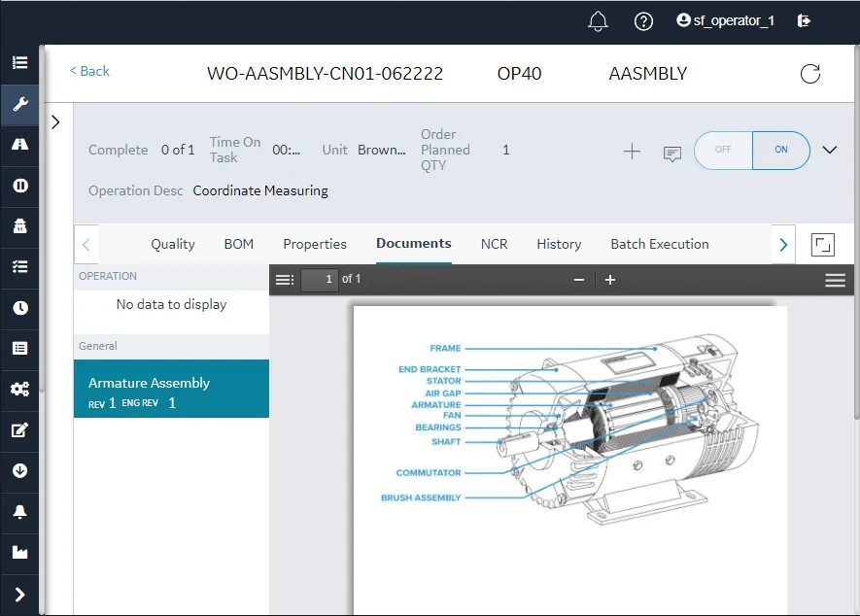Zoom out the document with minus
The image size is (860, 616).
coord(578,280)
